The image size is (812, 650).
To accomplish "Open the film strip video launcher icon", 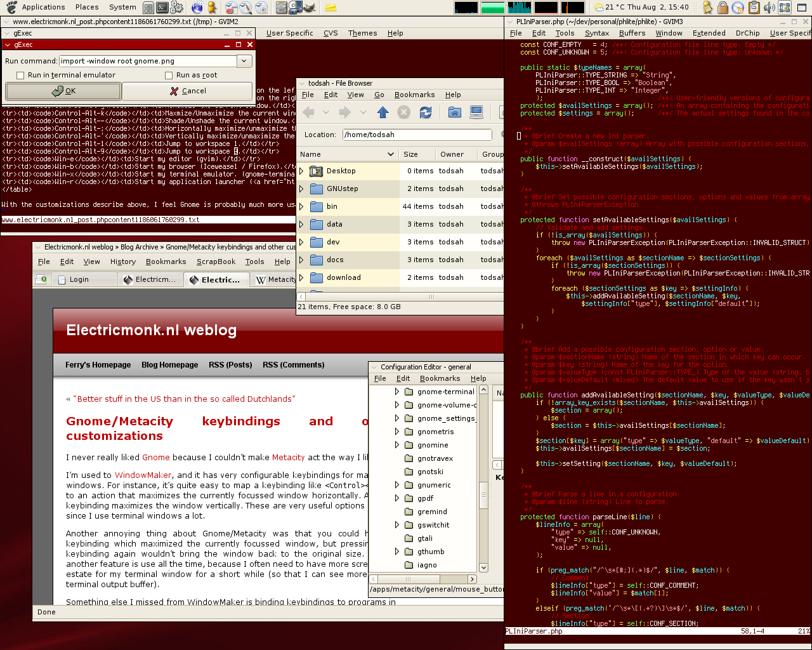I will [x=295, y=8].
